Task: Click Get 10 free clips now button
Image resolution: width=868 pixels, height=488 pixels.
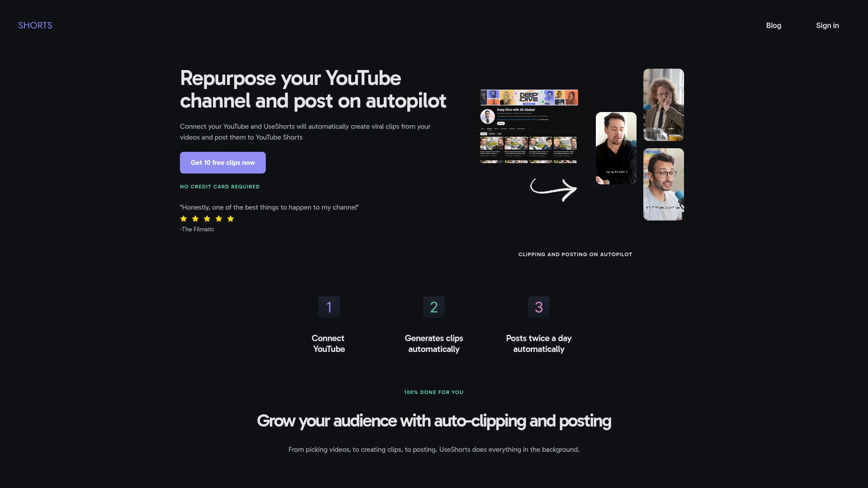Action: [222, 162]
